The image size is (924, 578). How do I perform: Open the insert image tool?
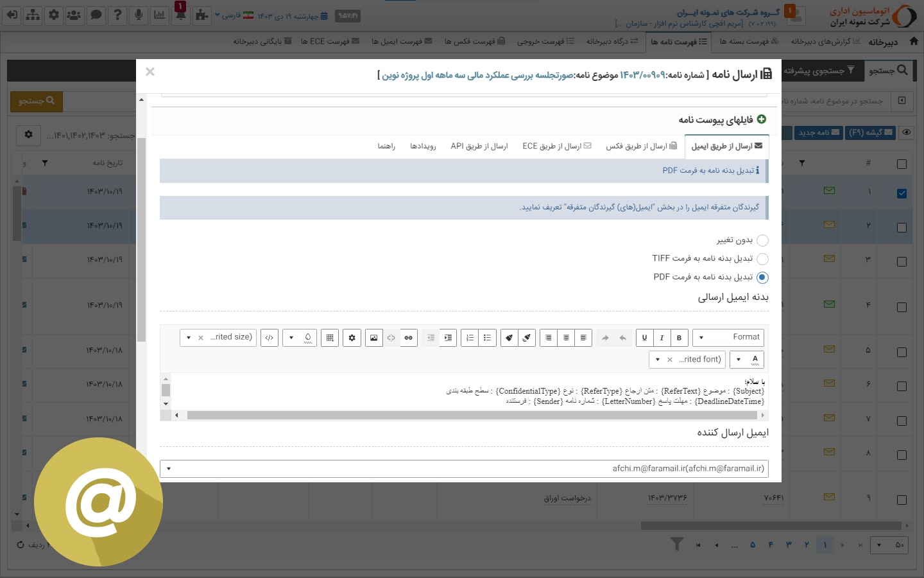coord(373,338)
